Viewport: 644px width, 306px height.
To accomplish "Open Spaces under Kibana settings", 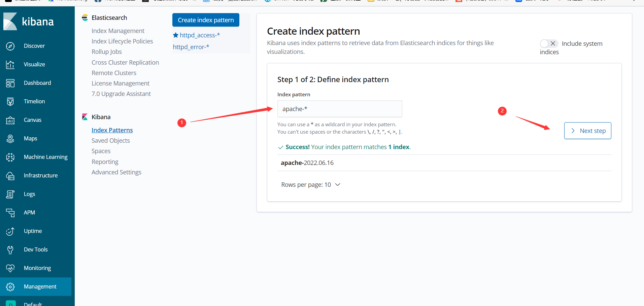I will pyautogui.click(x=101, y=151).
